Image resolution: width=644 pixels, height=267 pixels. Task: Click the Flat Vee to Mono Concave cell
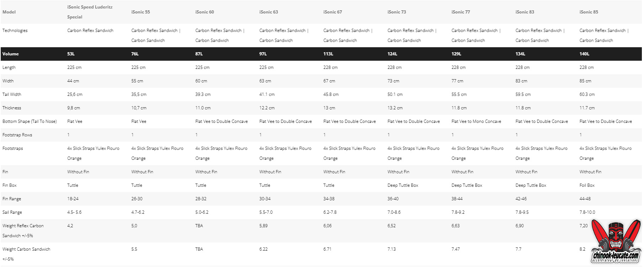pos(476,121)
